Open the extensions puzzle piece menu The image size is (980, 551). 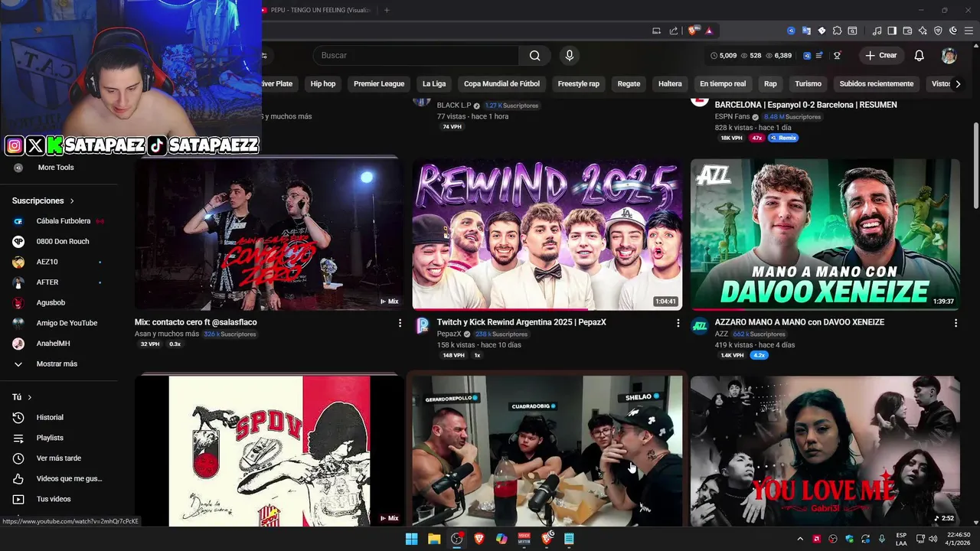click(838, 31)
